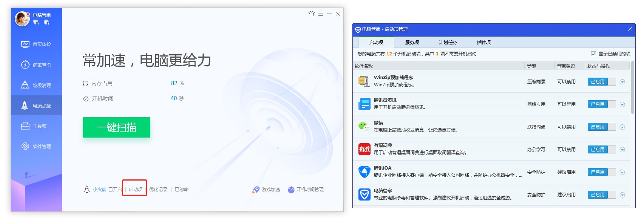Click the 软件名称 column header

(364, 66)
